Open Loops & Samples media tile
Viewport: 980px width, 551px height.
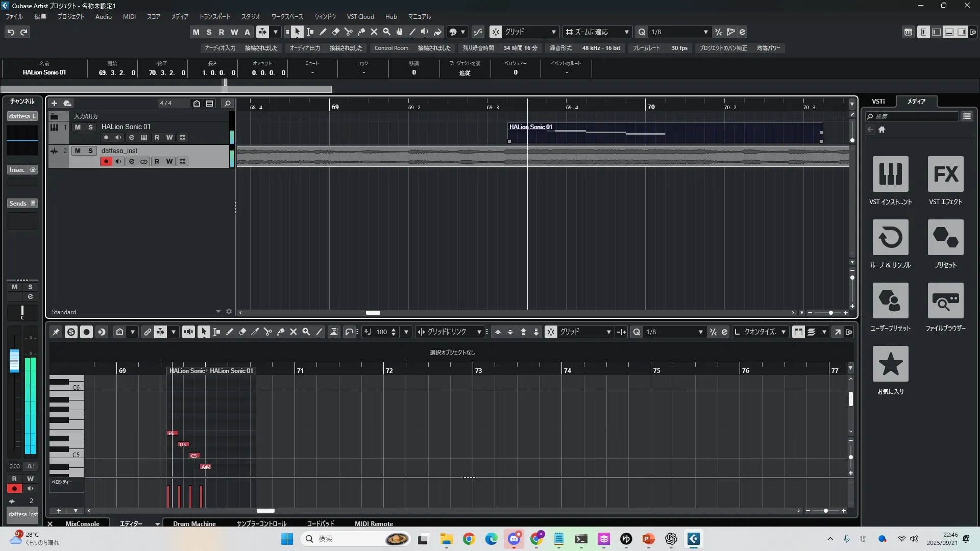[x=890, y=237]
